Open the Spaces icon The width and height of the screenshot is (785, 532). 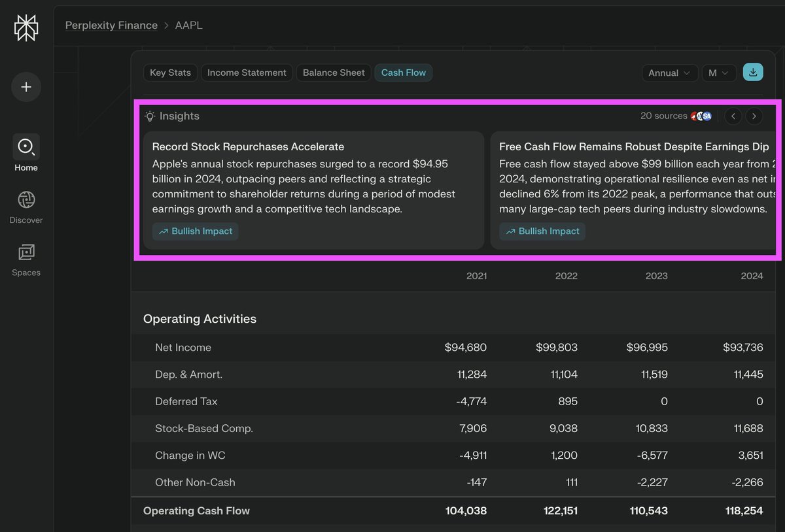[x=26, y=252]
